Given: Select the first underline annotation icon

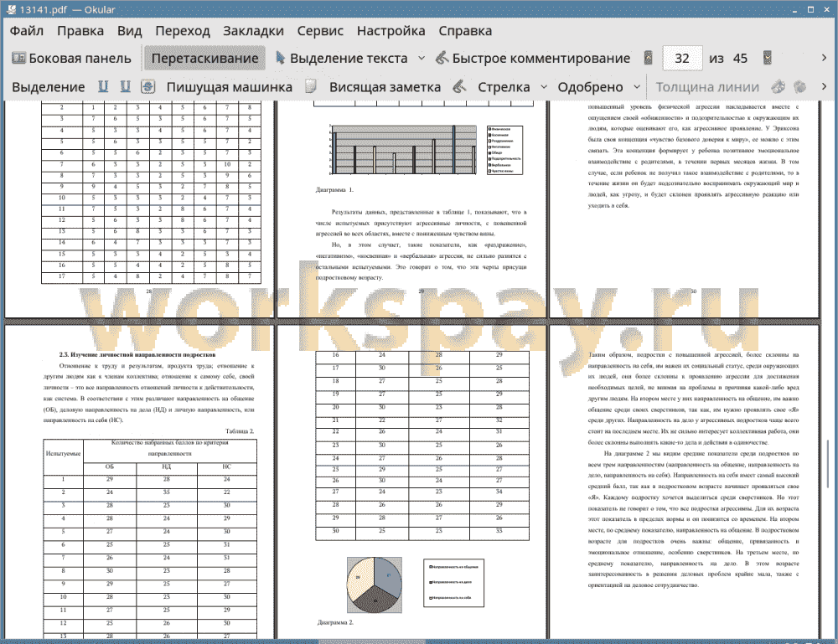Looking at the screenshot, I should (103, 86).
